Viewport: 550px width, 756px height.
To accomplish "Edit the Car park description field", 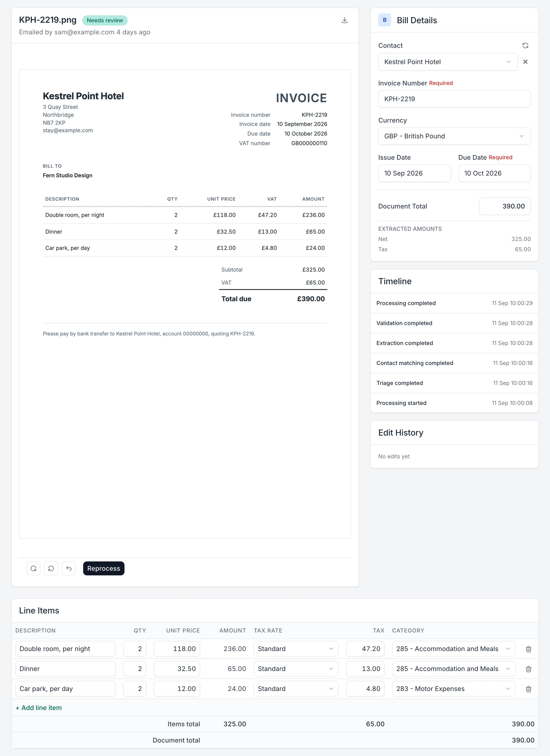I will click(x=65, y=689).
